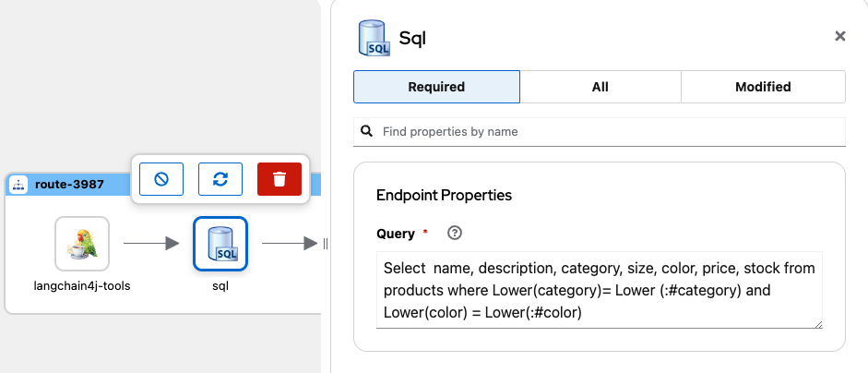Switch to the All properties tab

(600, 87)
